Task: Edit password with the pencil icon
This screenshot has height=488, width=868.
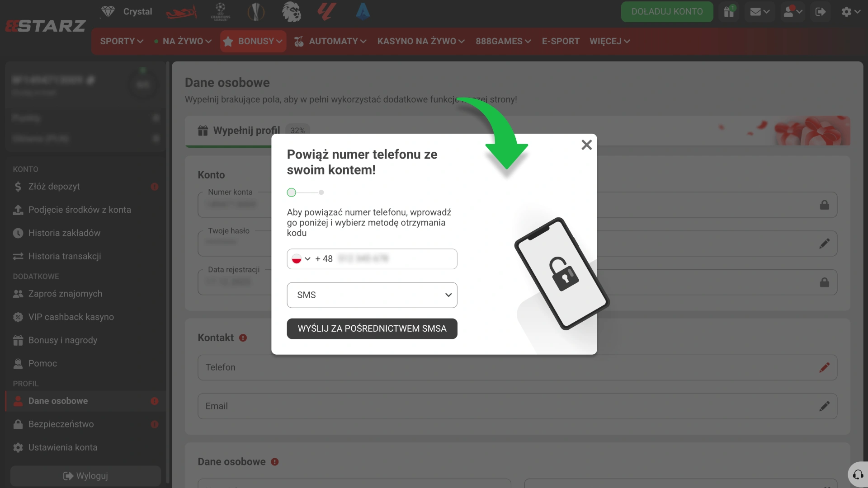Action: [x=824, y=244]
